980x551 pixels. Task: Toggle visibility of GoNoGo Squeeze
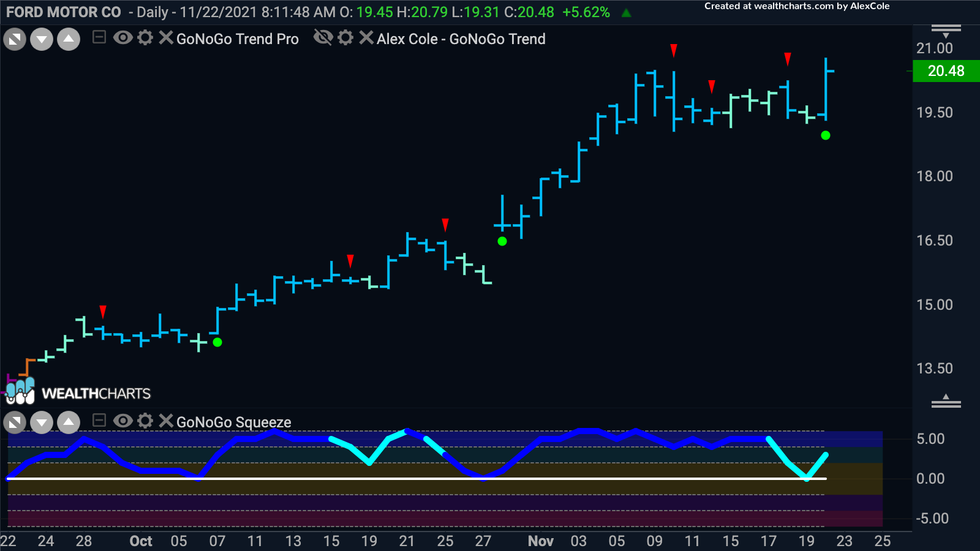(123, 421)
